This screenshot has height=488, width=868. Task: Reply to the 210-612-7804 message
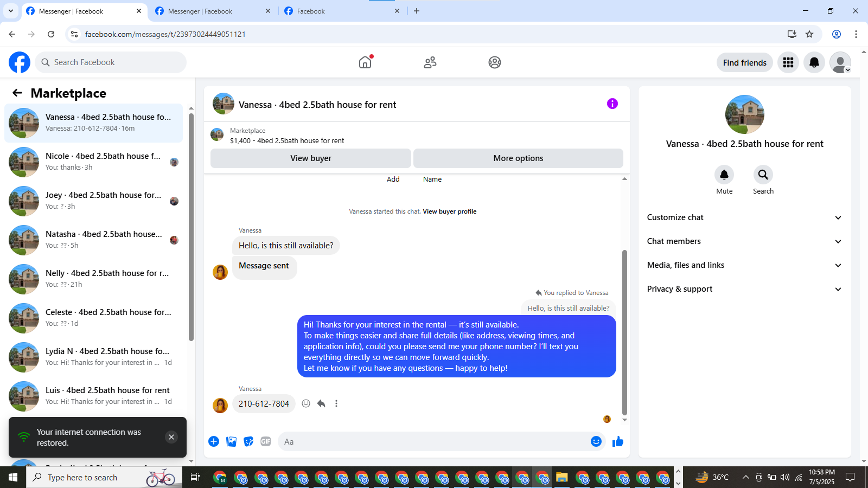point(321,403)
